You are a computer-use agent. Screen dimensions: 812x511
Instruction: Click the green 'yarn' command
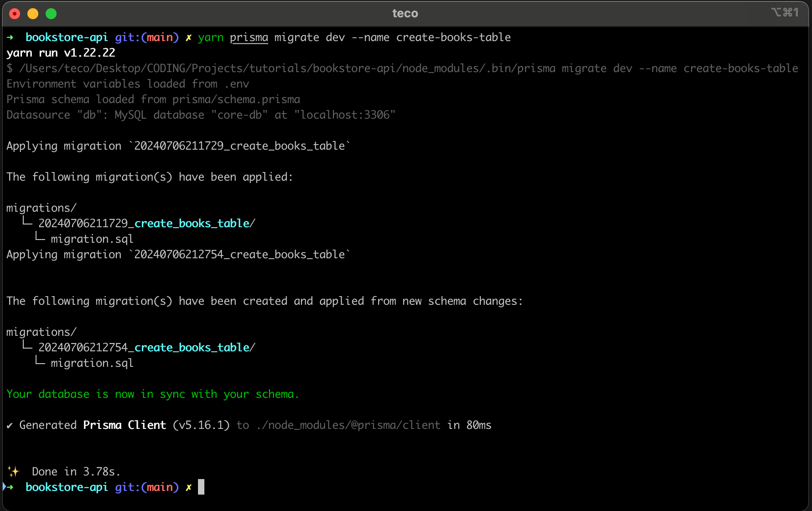coord(211,37)
